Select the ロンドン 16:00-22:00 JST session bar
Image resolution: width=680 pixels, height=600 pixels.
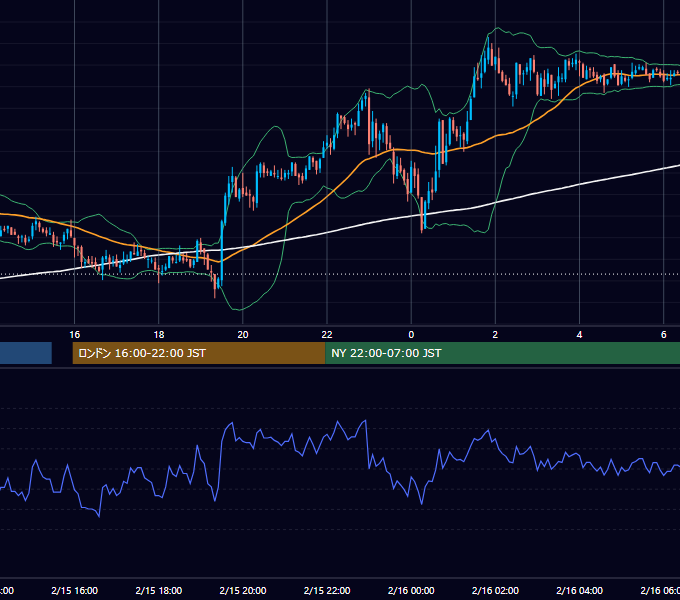click(199, 353)
